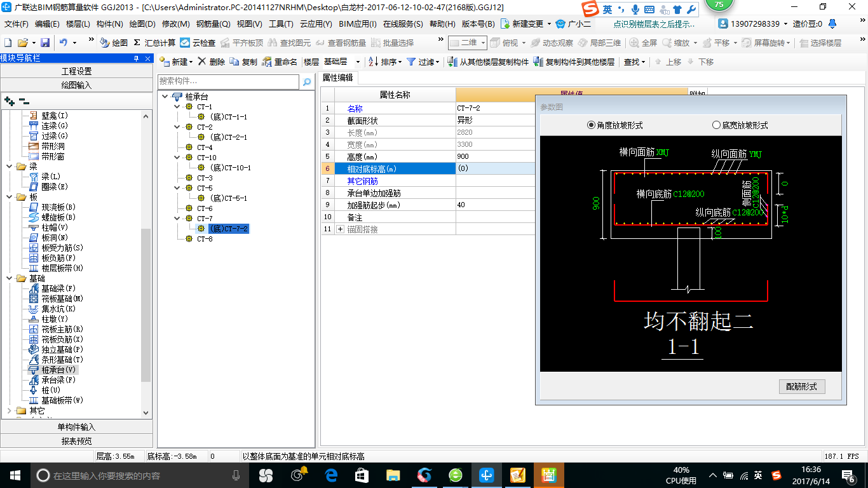Click the search magnifier icon

point(307,82)
